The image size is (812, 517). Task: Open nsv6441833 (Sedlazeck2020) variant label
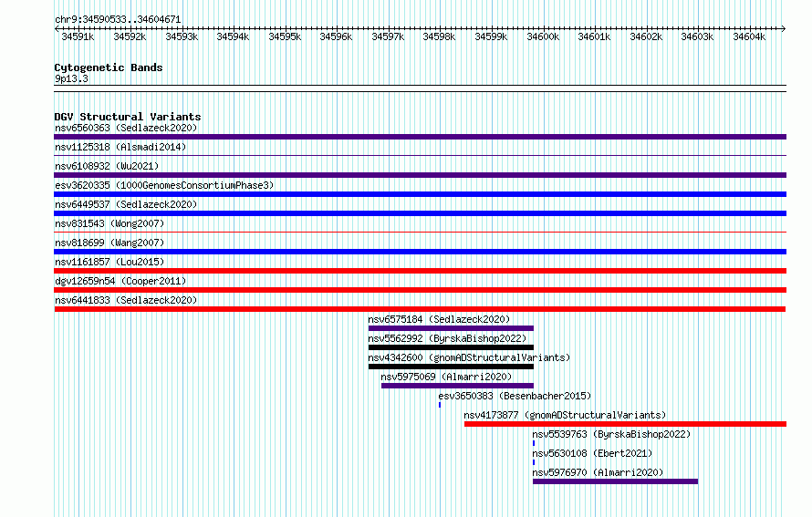point(126,300)
